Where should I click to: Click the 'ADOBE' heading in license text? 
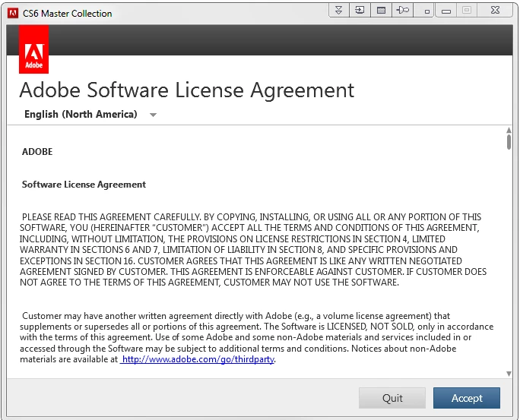click(x=37, y=152)
